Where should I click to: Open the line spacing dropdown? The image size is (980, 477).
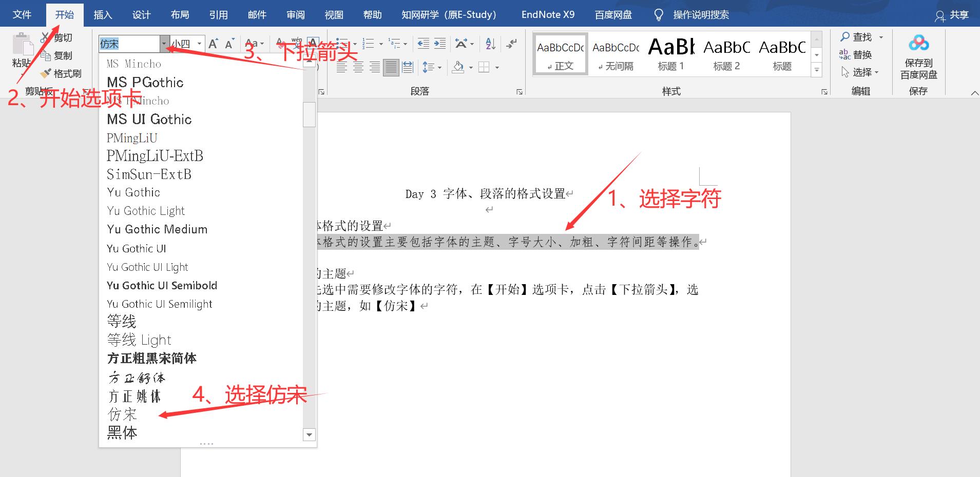coord(432,67)
